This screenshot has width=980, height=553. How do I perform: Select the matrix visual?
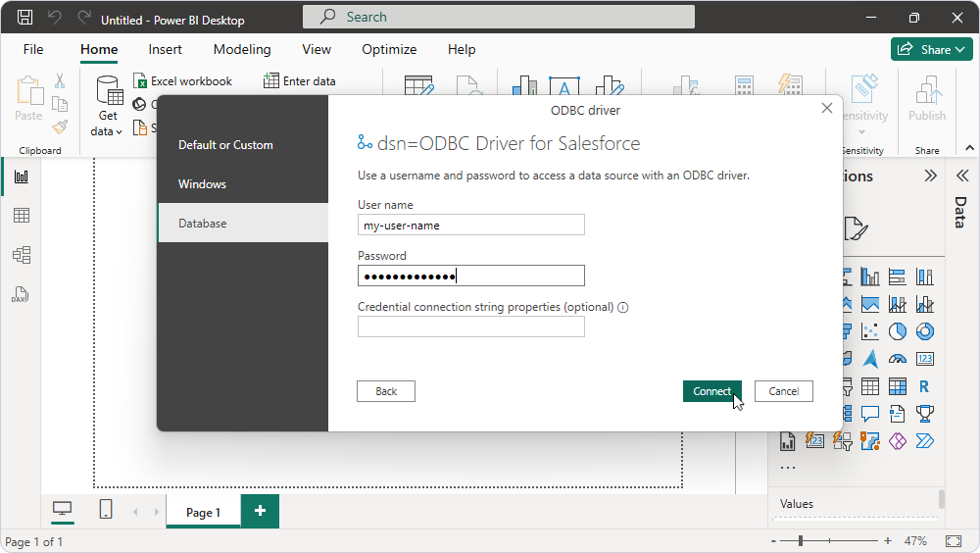click(898, 386)
